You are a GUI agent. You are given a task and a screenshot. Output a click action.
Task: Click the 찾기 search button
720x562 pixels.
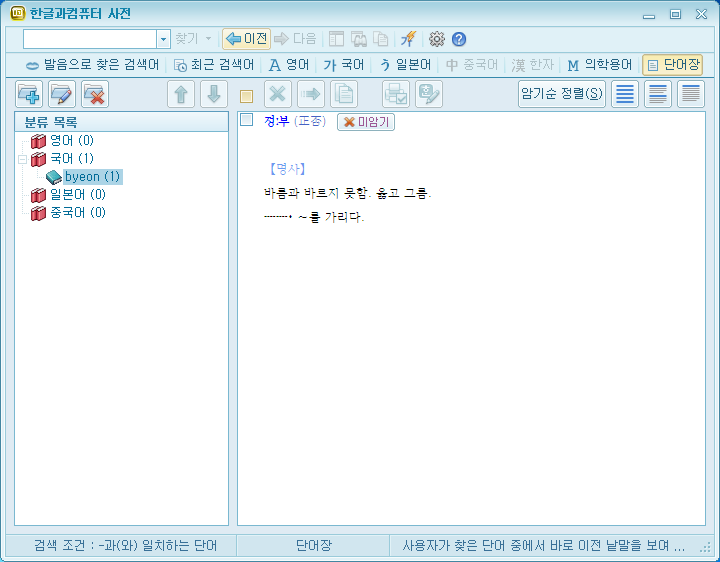coord(187,39)
